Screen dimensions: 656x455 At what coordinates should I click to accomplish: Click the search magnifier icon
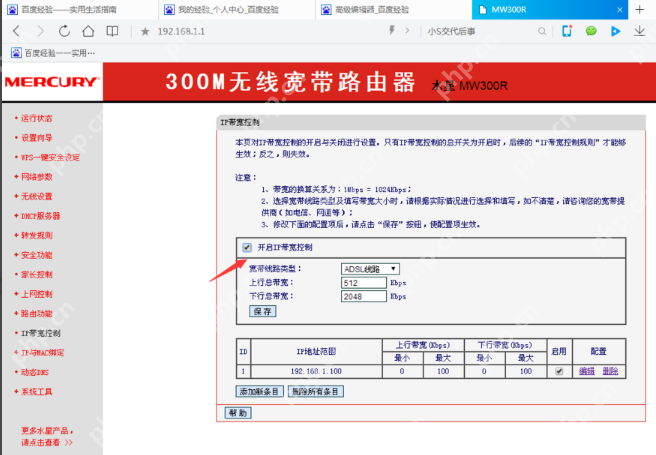click(x=542, y=31)
